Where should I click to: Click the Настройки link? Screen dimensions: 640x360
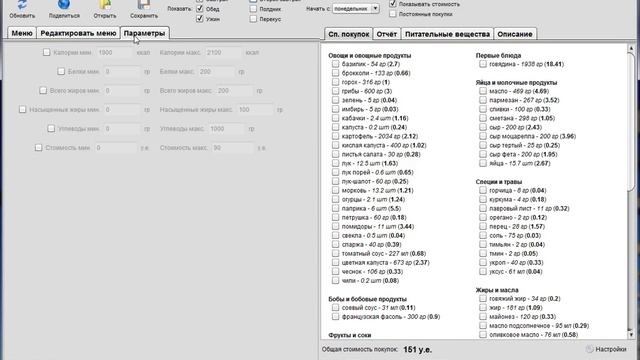[x=611, y=349]
